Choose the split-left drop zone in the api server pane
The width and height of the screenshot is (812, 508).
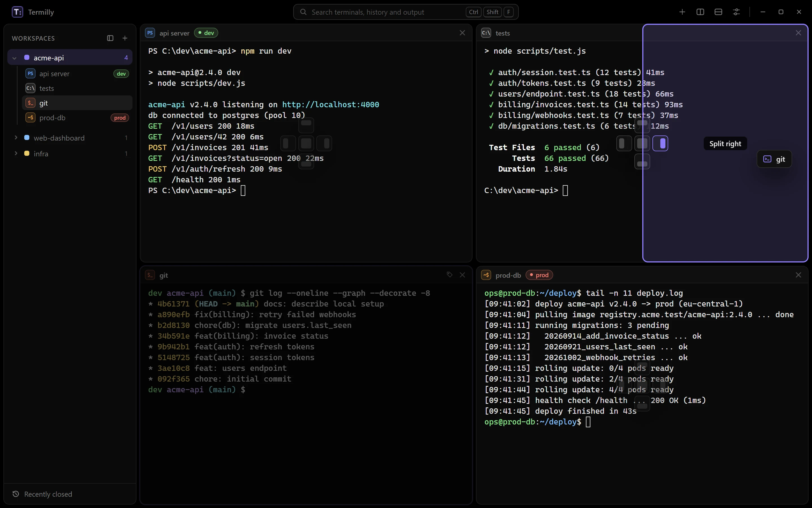coord(288,143)
